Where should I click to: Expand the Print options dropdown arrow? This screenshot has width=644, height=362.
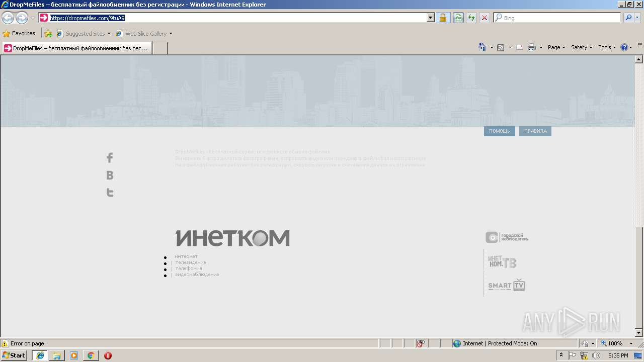pyautogui.click(x=541, y=47)
